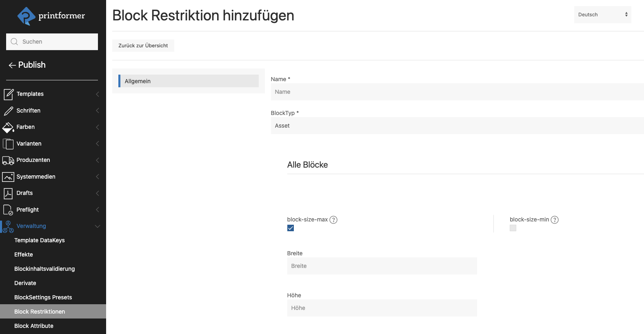The height and width of the screenshot is (334, 644).
Task: Click the Templates edit icon in sidebar
Action: click(x=8, y=94)
